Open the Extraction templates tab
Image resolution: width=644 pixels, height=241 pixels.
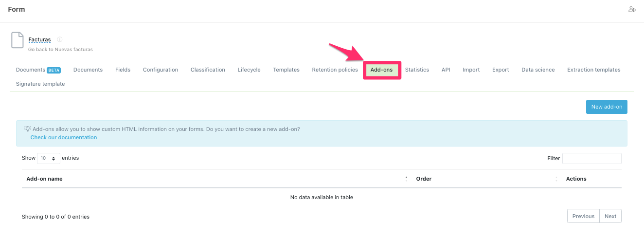pyautogui.click(x=593, y=70)
